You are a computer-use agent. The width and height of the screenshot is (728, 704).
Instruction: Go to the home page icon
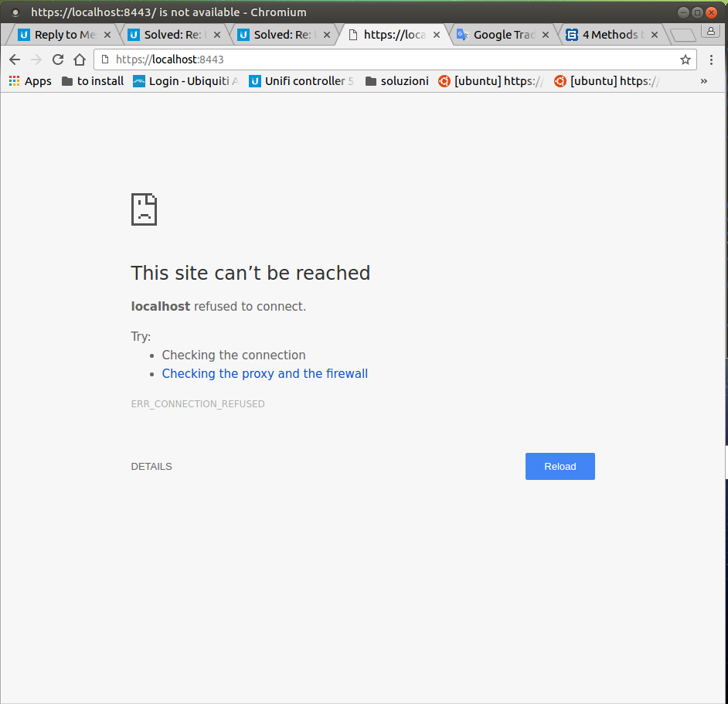point(79,60)
